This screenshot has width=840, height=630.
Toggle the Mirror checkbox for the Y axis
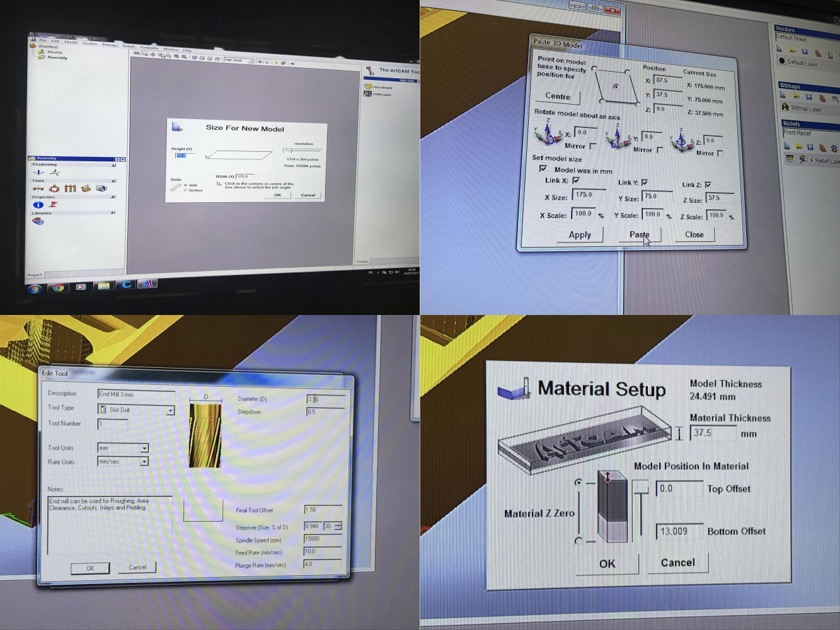660,149
